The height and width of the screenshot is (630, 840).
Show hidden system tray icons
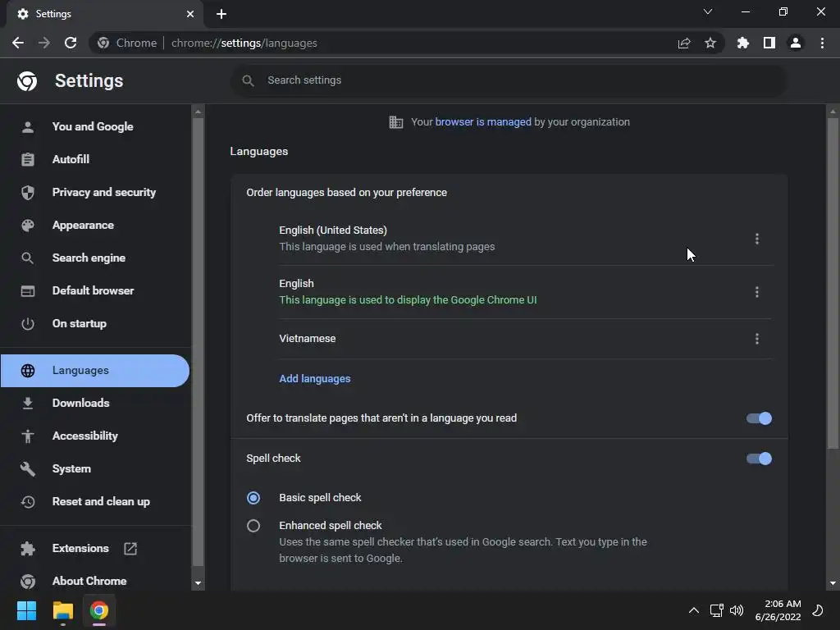click(693, 610)
